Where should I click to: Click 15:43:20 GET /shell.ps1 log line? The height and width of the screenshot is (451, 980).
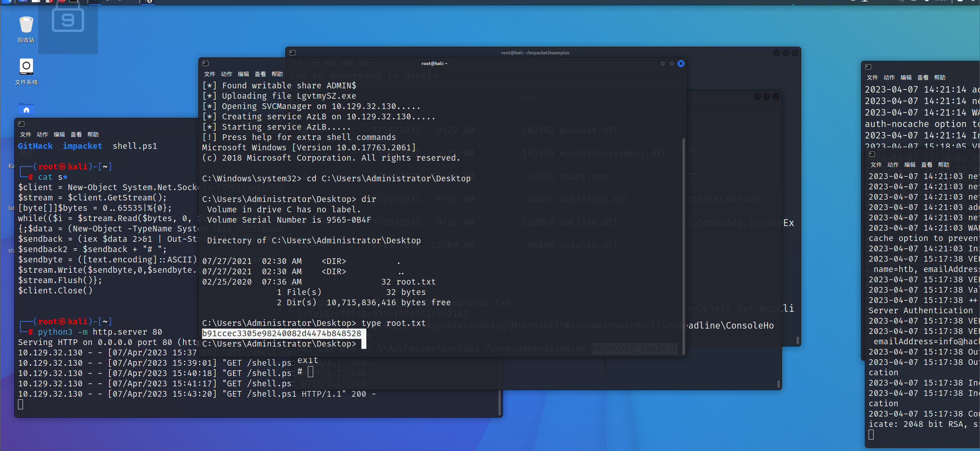point(197,394)
